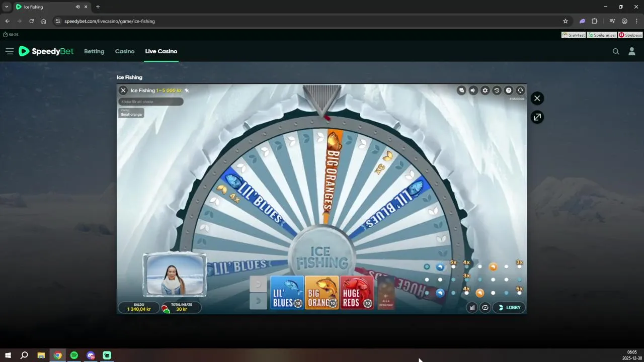Click the lower arrow button beside bet cards
This screenshot has height=362, width=644.
(259, 301)
